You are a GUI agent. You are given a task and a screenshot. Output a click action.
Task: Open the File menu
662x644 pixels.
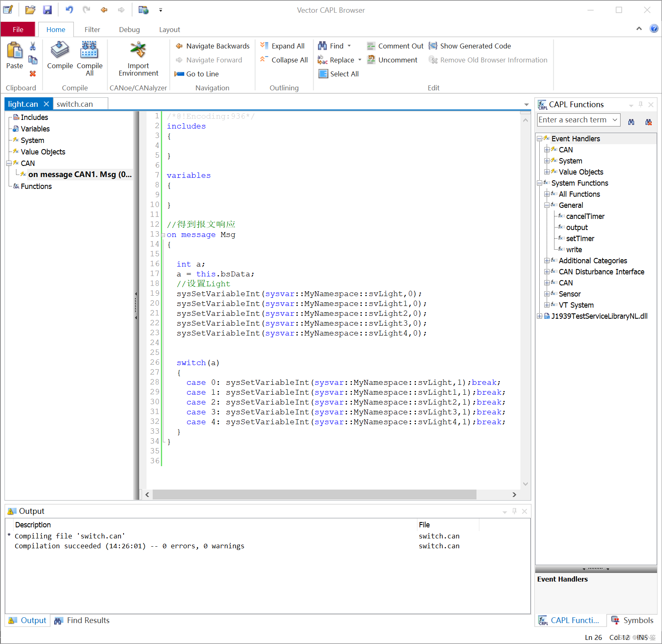pyautogui.click(x=18, y=30)
